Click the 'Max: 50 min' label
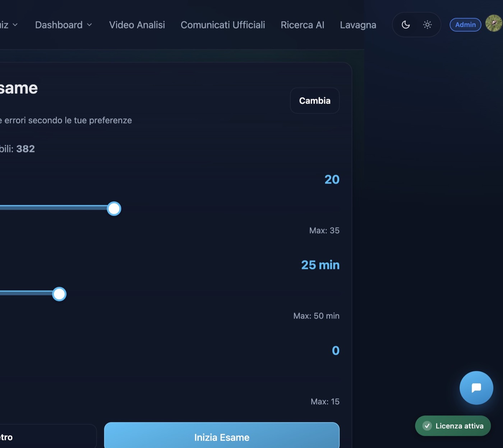 [316, 316]
